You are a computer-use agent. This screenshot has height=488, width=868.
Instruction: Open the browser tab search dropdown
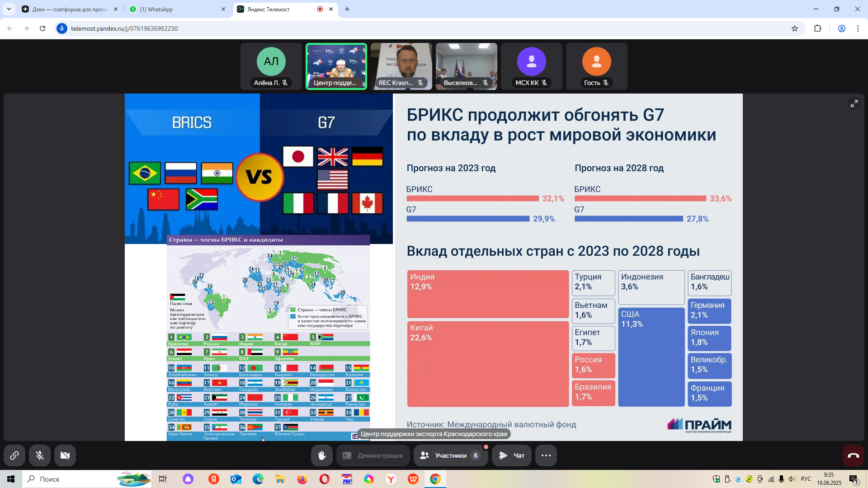9,9
